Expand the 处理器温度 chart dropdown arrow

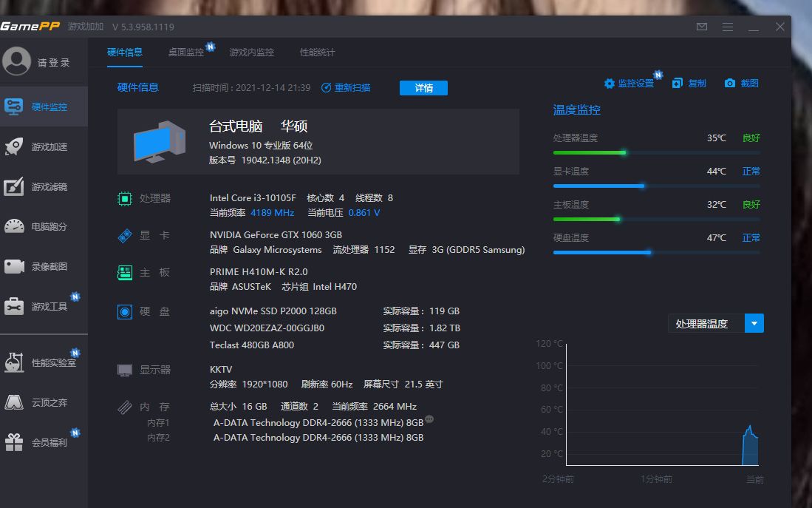(x=754, y=323)
